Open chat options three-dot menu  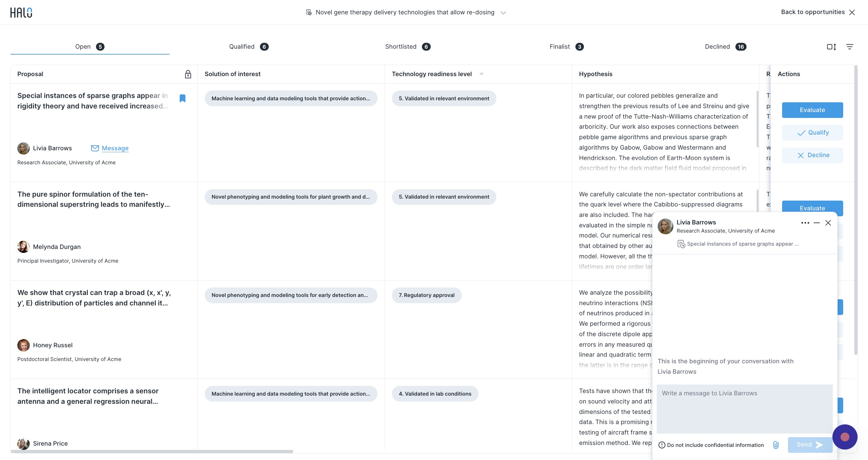805,223
